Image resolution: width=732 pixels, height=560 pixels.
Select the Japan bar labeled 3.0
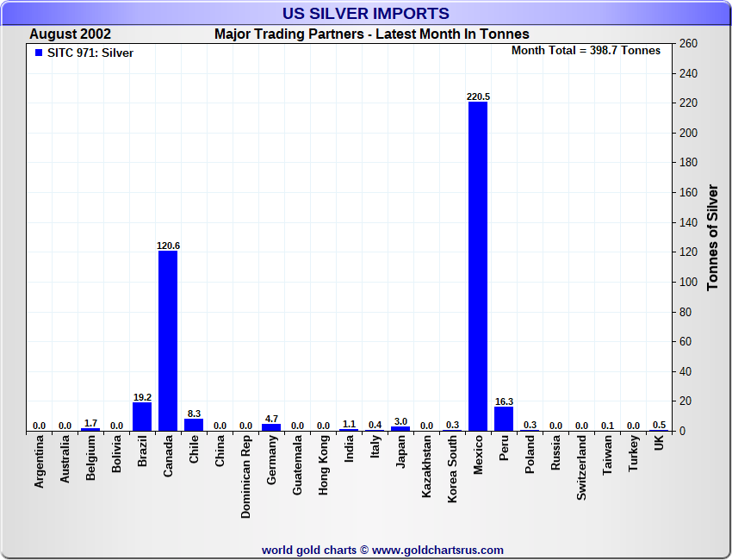(x=400, y=428)
